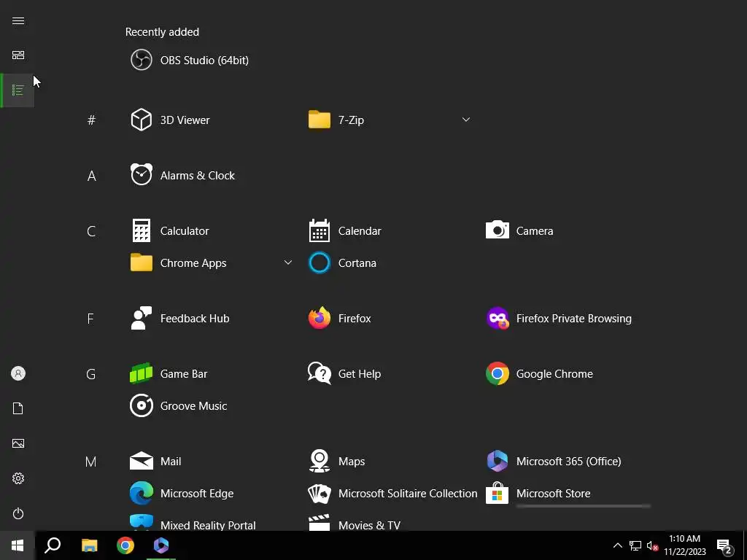Click the C section letter header
Viewport: 747px width, 560px height.
click(91, 231)
